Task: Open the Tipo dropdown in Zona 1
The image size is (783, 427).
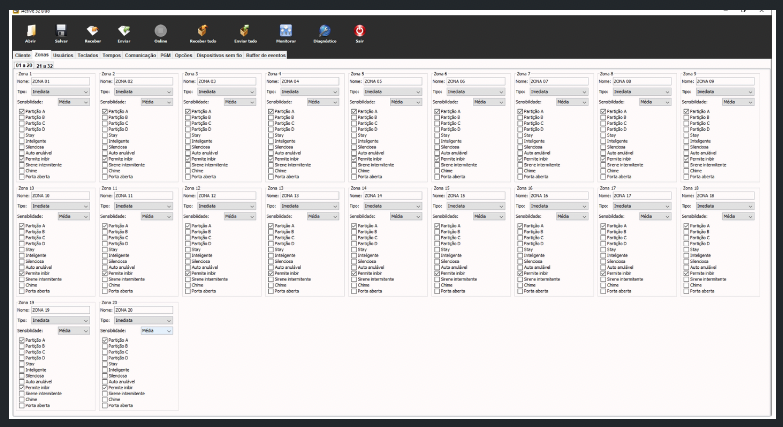Action: 60,91
